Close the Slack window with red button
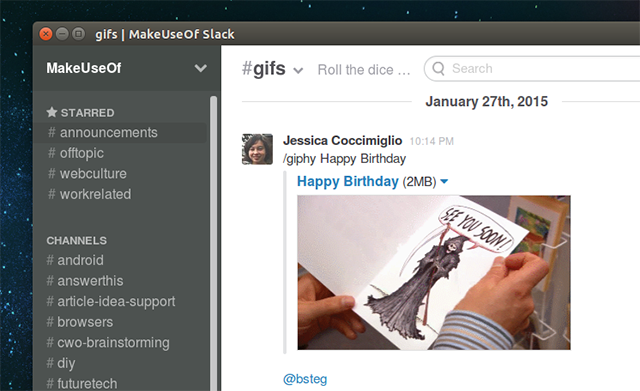Screen dimensions: 640x391 tap(46, 34)
